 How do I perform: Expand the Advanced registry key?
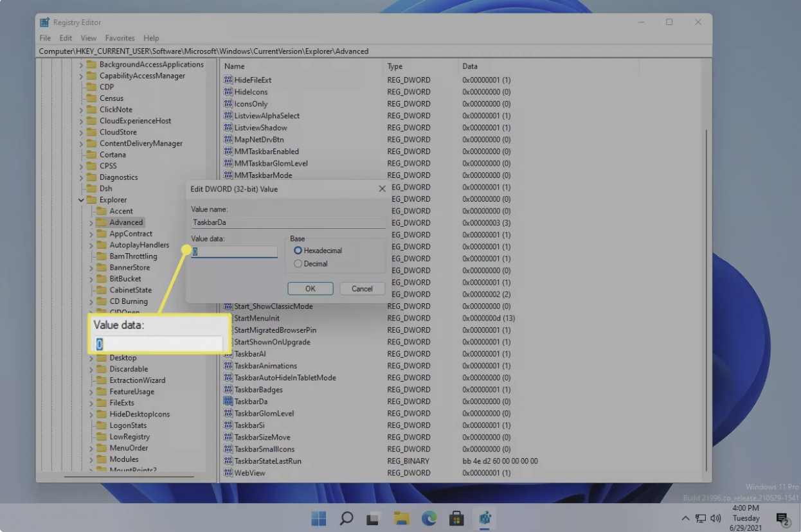point(91,222)
